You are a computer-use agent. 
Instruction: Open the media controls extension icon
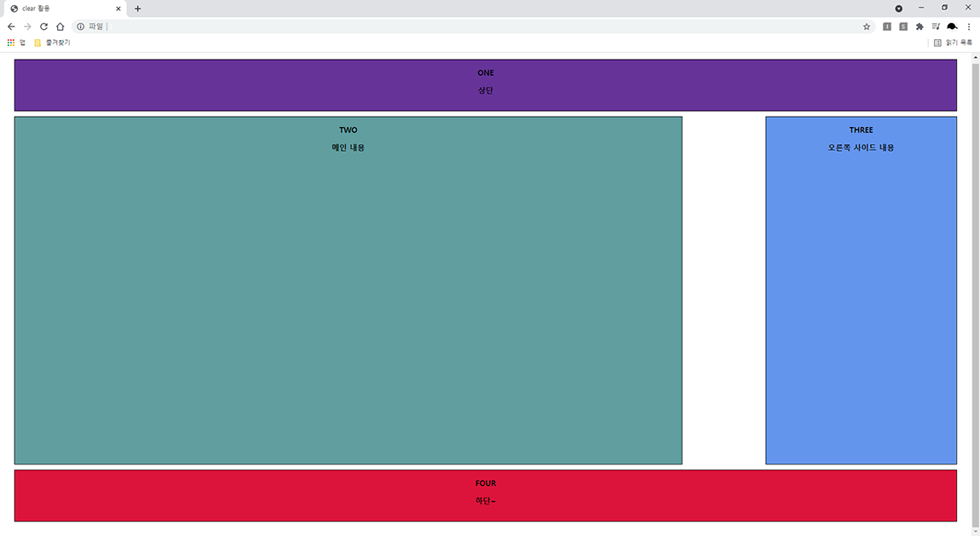(935, 26)
